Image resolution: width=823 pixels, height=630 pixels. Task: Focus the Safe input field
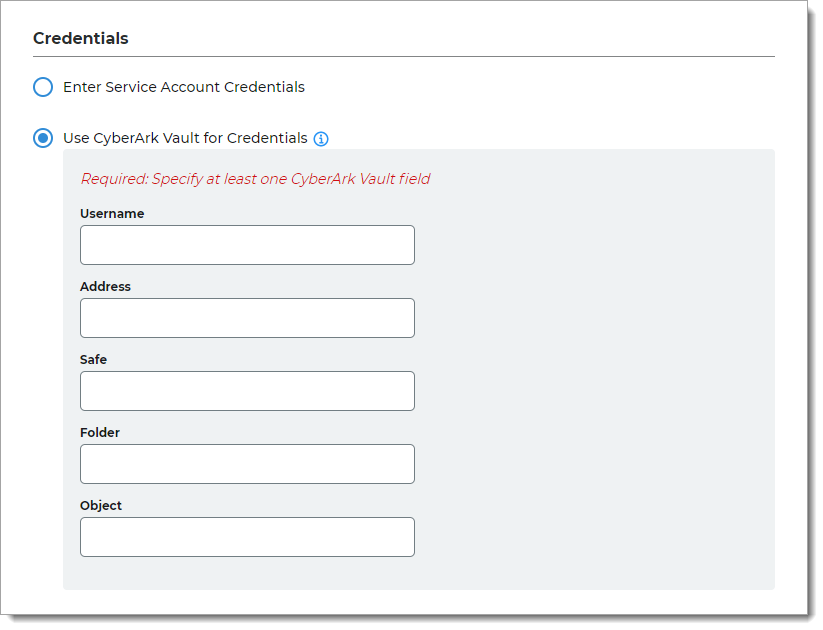247,391
